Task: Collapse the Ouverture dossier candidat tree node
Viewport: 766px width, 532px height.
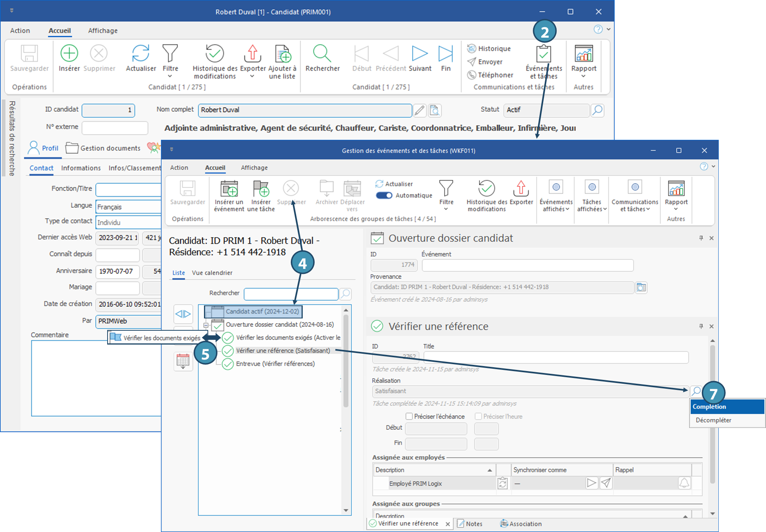Action: [206, 325]
